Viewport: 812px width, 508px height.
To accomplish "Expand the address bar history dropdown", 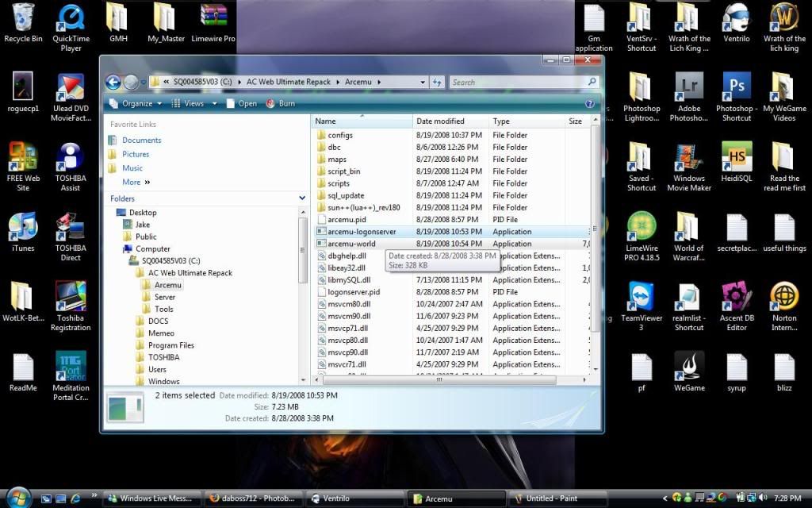I will tap(423, 82).
